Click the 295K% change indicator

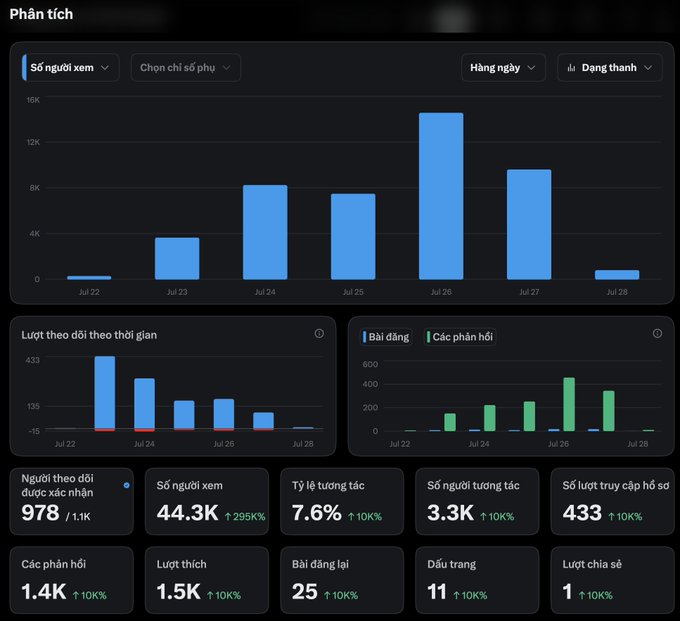[245, 516]
